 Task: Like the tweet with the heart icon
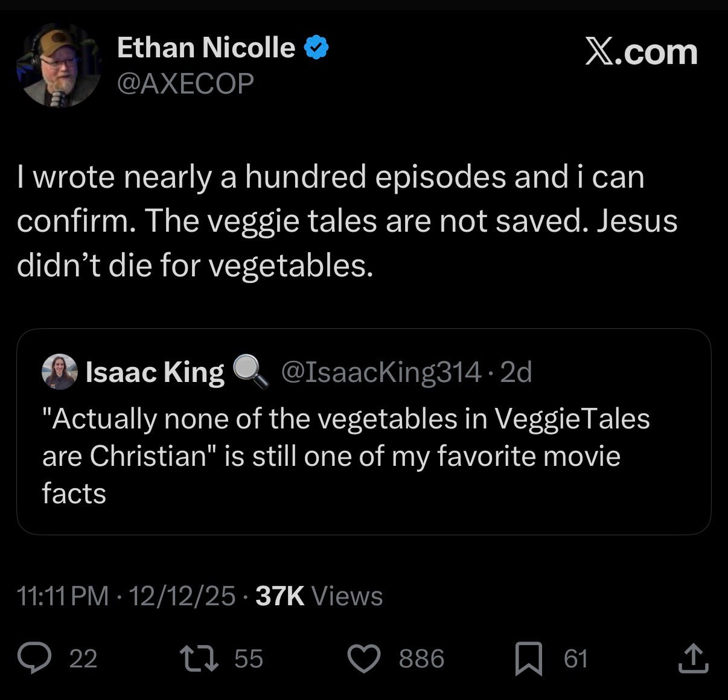pos(365,659)
